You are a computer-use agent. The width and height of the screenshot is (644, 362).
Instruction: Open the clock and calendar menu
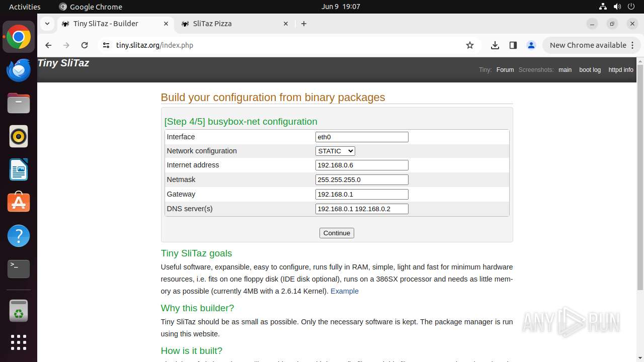pos(341,7)
